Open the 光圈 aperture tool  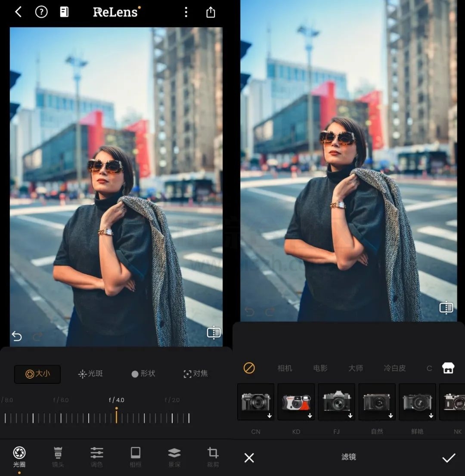coord(19,457)
